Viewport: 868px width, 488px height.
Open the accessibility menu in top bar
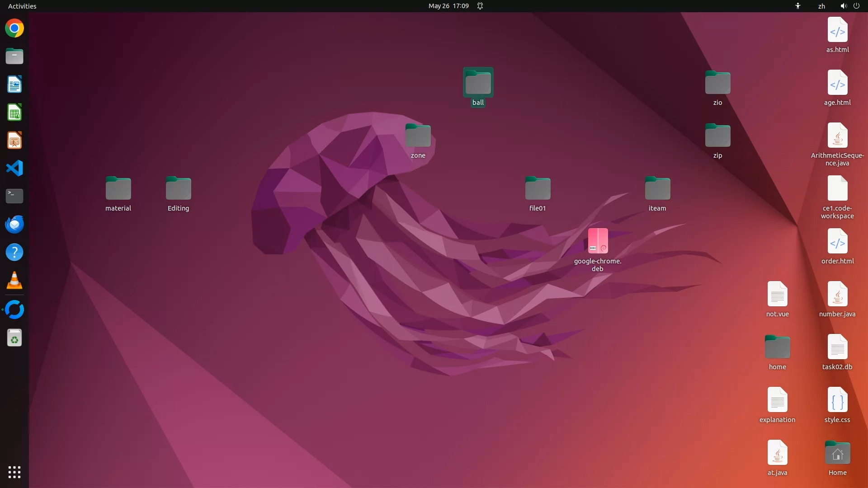click(x=798, y=6)
